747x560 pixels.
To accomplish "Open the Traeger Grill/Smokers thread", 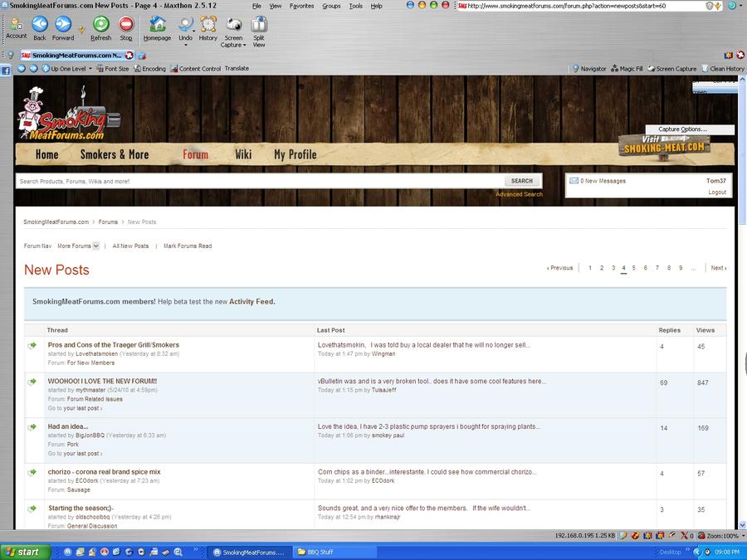I will (114, 345).
